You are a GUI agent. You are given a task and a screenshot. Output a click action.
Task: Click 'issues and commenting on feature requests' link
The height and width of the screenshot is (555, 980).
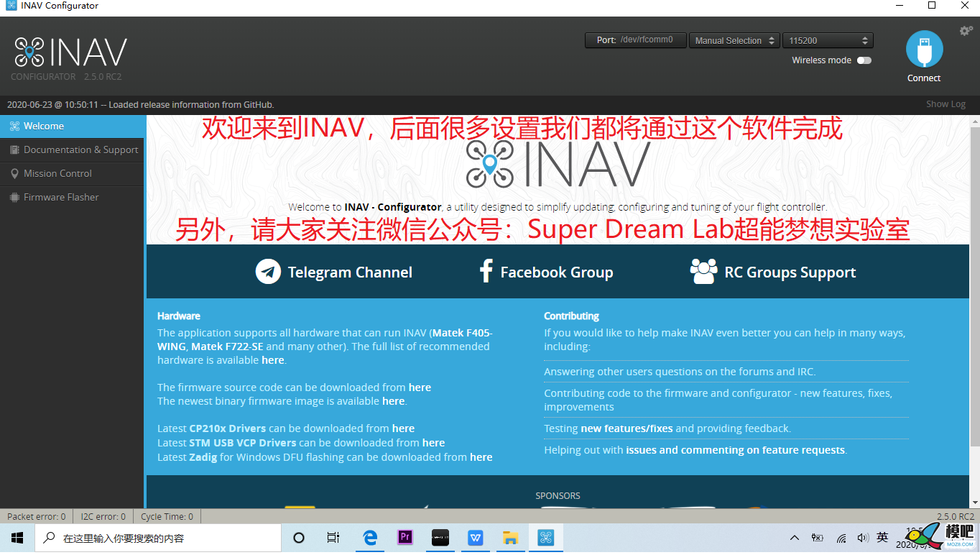(736, 450)
